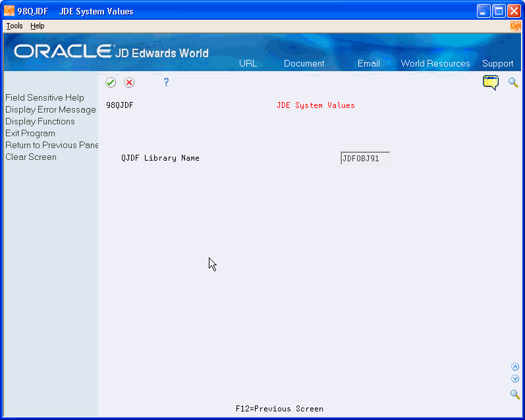
Task: Open the World Resources link
Action: [435, 63]
